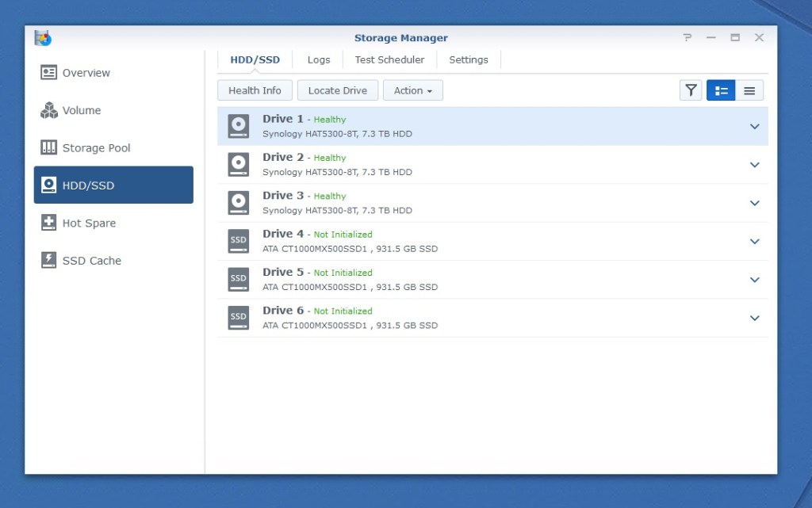This screenshot has height=508, width=812.
Task: Select the Storage Pool icon in sidebar
Action: (x=49, y=148)
